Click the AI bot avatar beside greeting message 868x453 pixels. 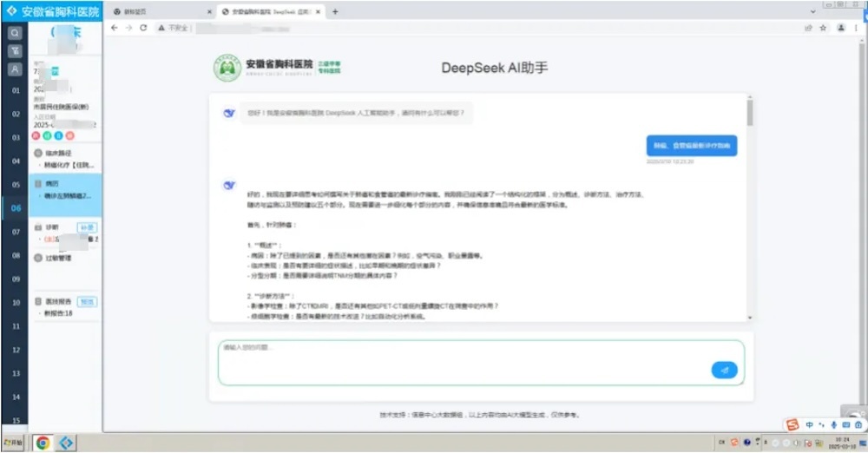(x=228, y=113)
